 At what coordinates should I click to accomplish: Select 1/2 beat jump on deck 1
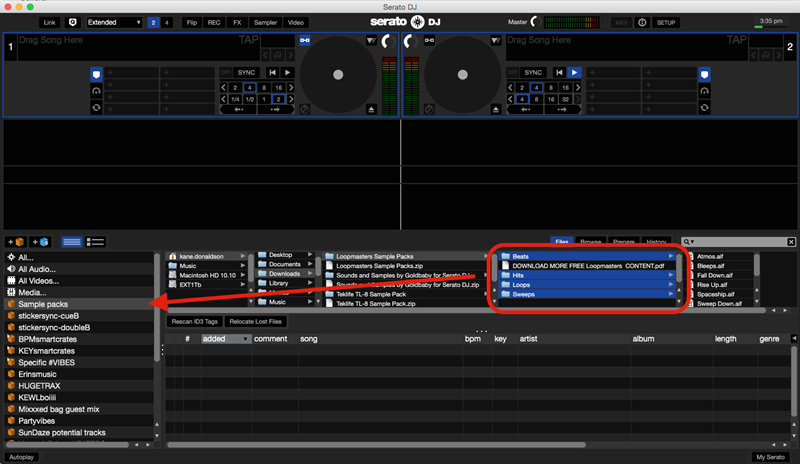(x=249, y=99)
